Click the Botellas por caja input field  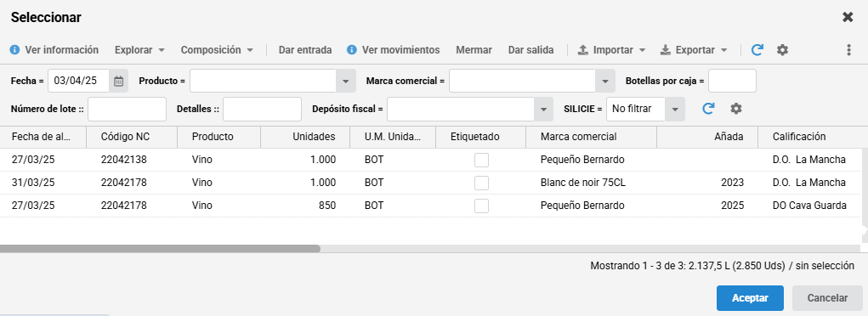click(x=732, y=81)
